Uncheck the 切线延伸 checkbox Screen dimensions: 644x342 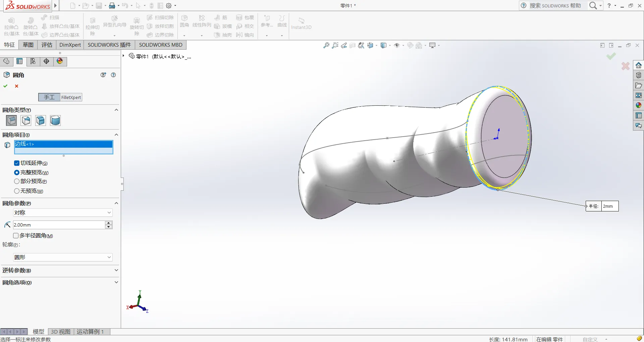(17, 163)
